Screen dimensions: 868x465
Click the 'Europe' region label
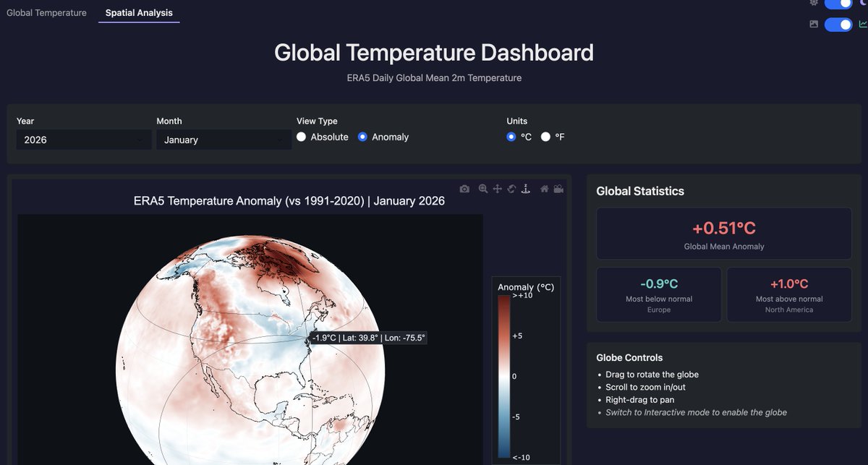(x=659, y=310)
